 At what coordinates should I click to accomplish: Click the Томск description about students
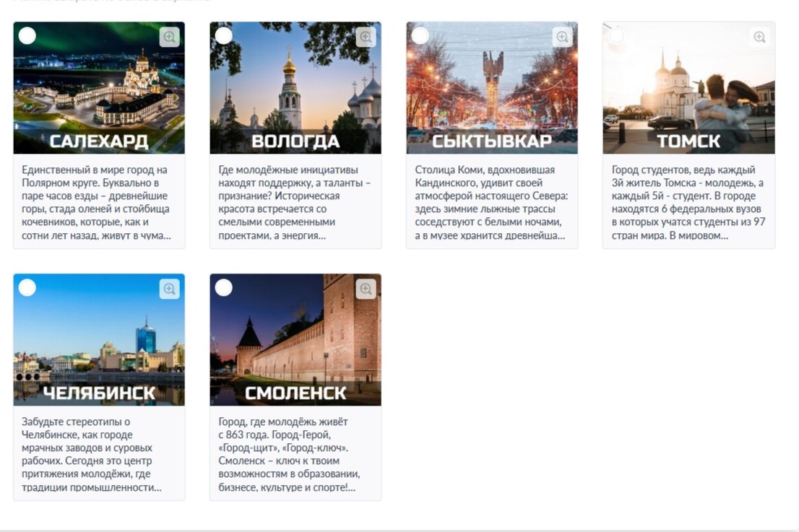click(x=688, y=202)
